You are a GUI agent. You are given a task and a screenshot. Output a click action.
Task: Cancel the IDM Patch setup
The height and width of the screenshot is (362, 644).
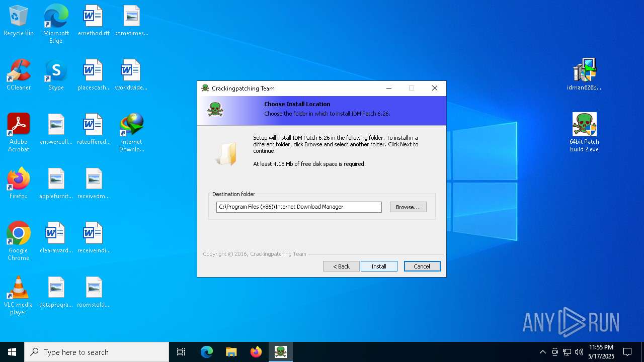pyautogui.click(x=422, y=266)
